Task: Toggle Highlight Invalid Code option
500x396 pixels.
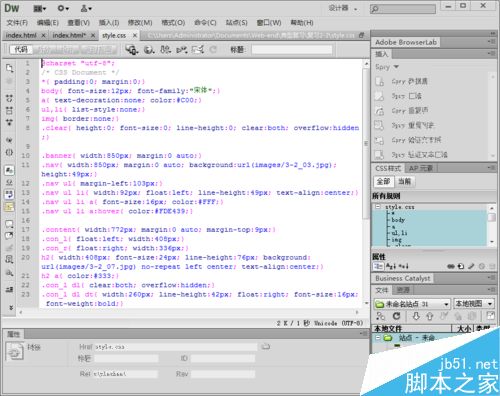Action: pos(9,182)
